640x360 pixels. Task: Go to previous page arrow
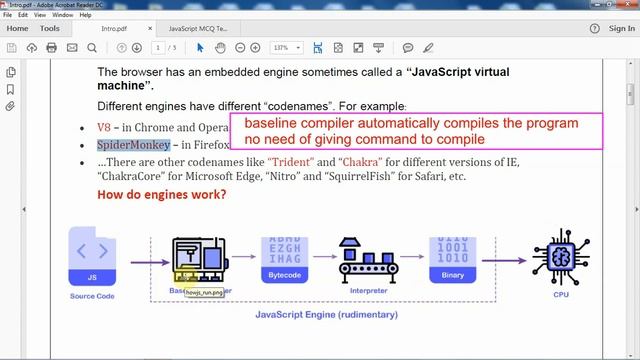tap(121, 48)
